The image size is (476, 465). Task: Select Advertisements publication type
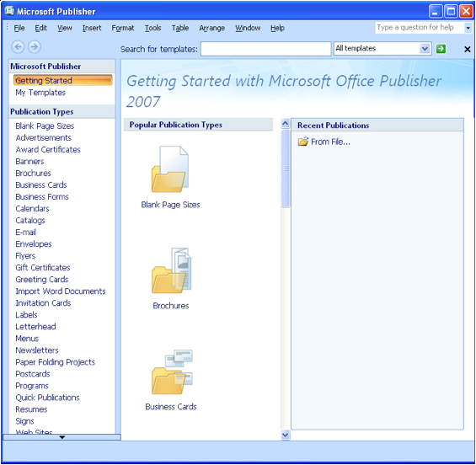tap(44, 137)
